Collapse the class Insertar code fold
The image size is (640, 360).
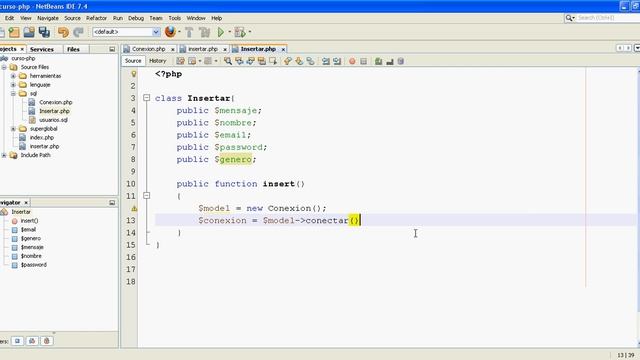(147, 98)
